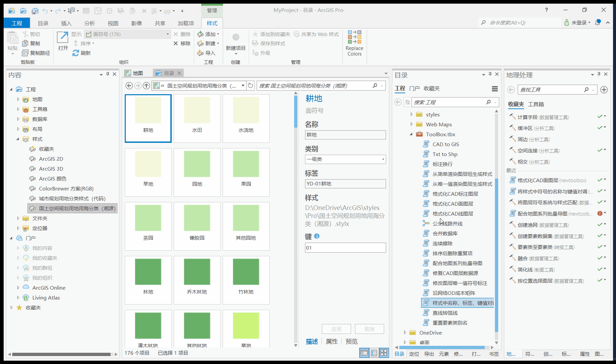Open notifications bell icon
Viewport: 616px width, 364px height.
[597, 22]
